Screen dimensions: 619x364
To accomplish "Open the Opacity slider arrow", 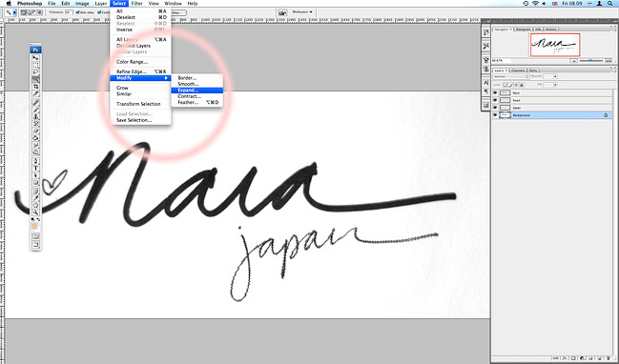I will pyautogui.click(x=555, y=76).
